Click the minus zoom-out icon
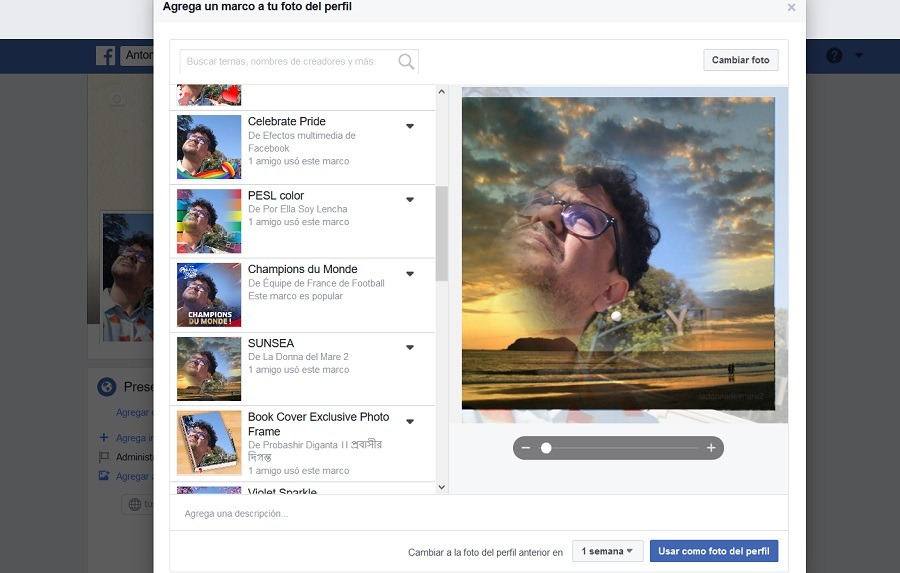This screenshot has width=900, height=573. (526, 448)
